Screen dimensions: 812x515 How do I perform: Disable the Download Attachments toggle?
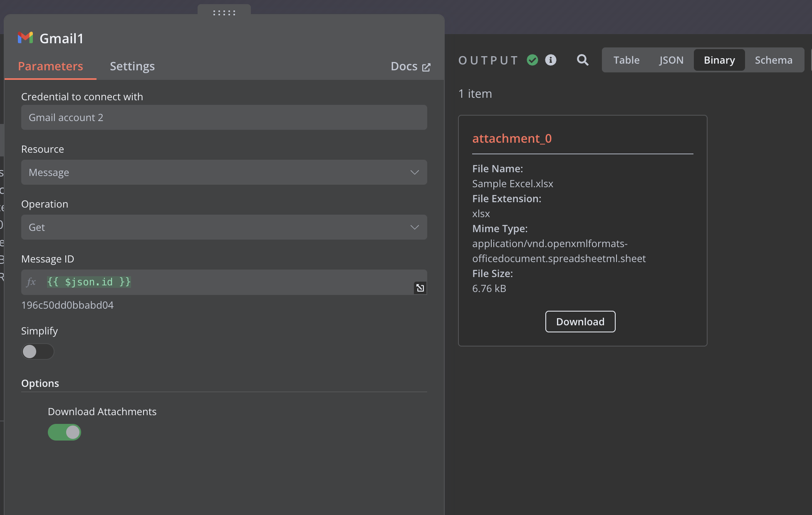(x=64, y=432)
